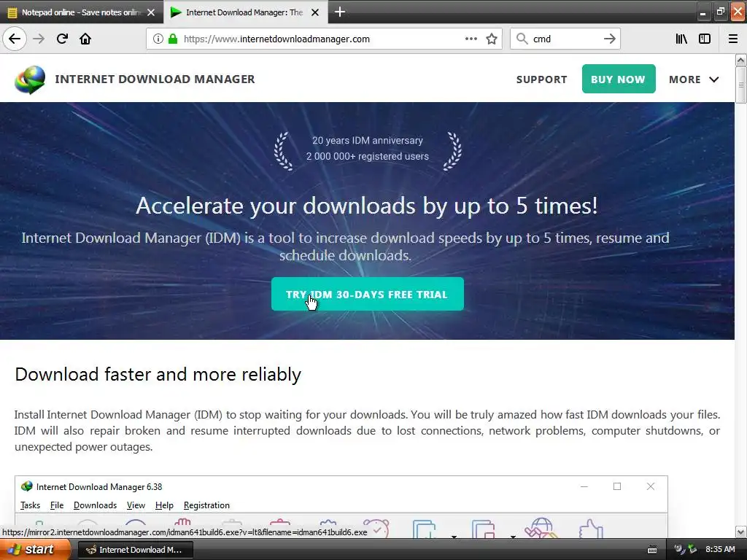Click the scrollbar up arrow
747x560 pixels.
pyautogui.click(x=741, y=60)
